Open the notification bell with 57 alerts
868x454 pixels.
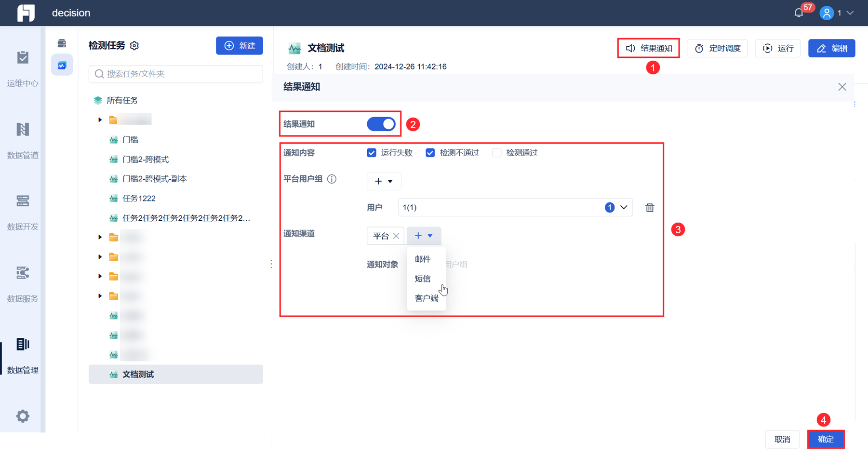point(799,13)
